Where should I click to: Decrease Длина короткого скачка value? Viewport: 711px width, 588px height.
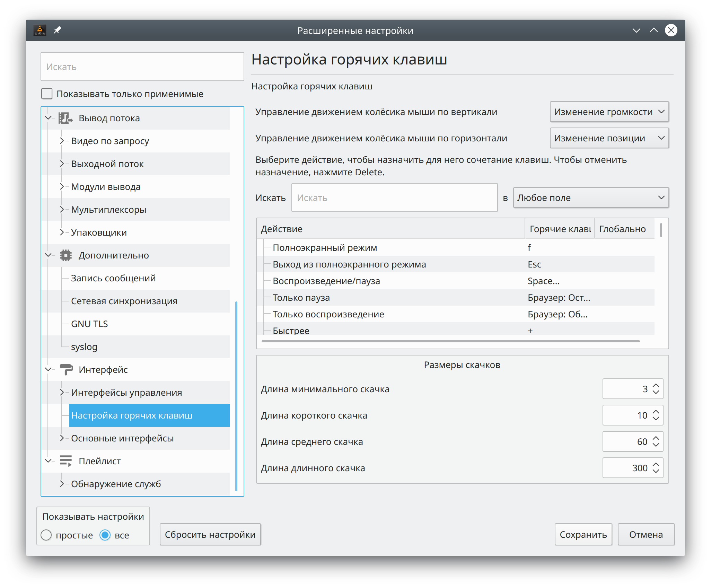tap(656, 419)
